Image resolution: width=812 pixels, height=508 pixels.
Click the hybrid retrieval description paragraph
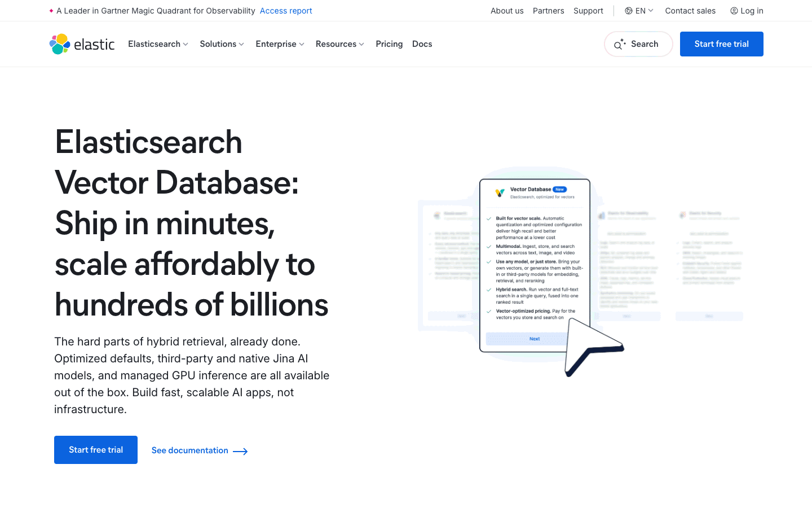pos(192,375)
